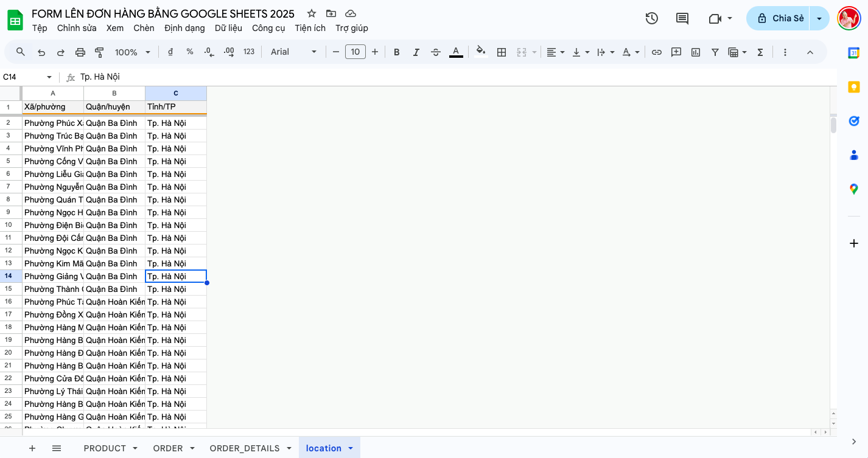Open the Dữ liệu menu
This screenshot has width=868, height=458.
(x=228, y=28)
